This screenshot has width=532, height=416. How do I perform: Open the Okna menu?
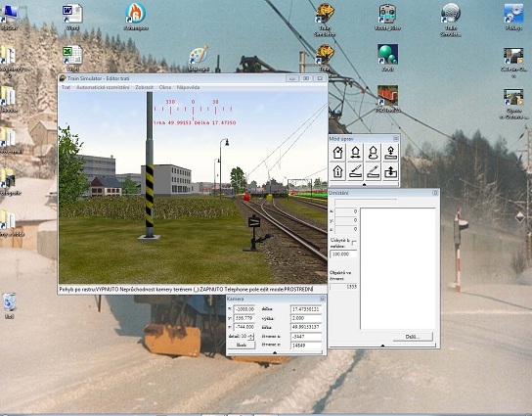(165, 87)
